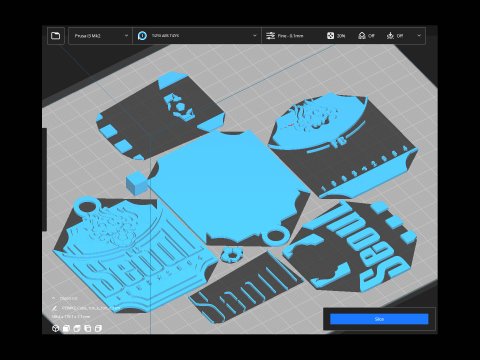The width and height of the screenshot is (480, 360).
Task: Select the left side view cube icon
Action: [x=88, y=329]
